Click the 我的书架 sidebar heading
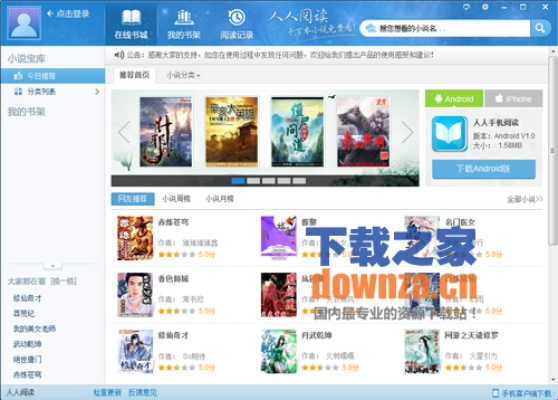 tap(26, 112)
